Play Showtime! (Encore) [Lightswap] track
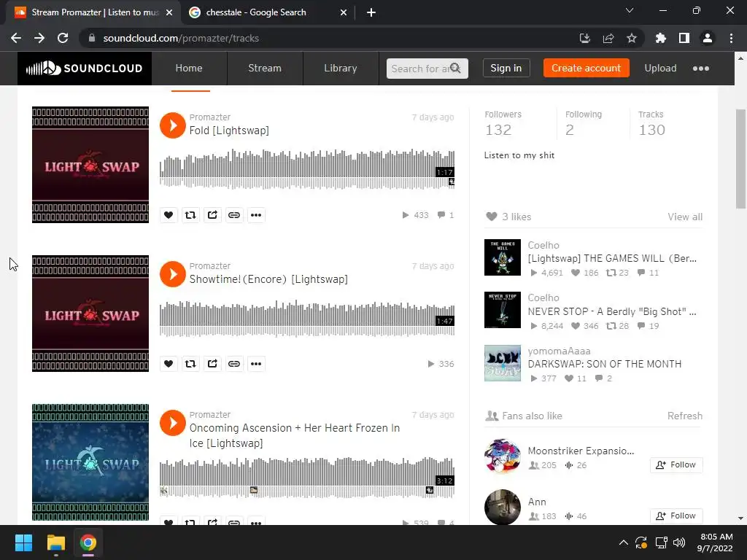Viewport: 747px width, 560px height. tap(172, 274)
